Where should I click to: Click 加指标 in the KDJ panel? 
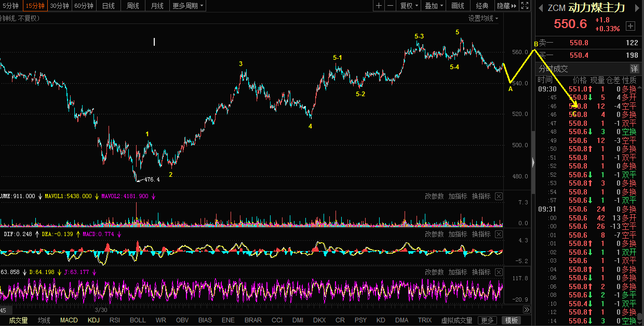pos(458,272)
